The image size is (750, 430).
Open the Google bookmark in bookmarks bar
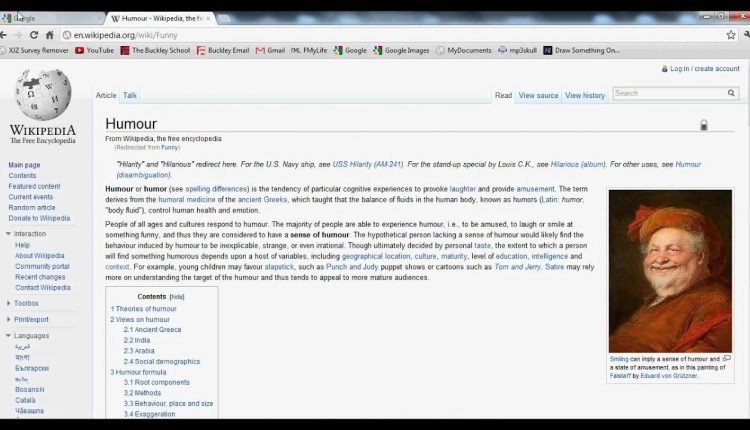[x=350, y=50]
